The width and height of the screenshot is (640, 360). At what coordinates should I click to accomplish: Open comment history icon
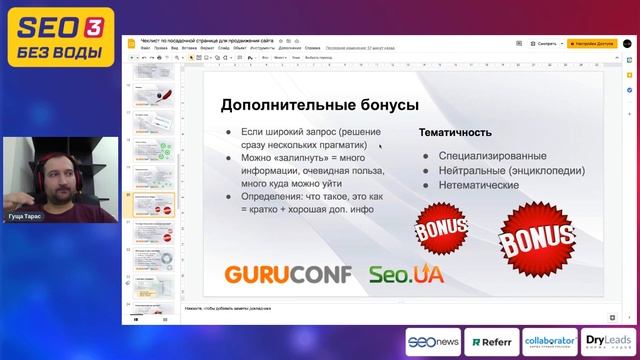pos(519,44)
